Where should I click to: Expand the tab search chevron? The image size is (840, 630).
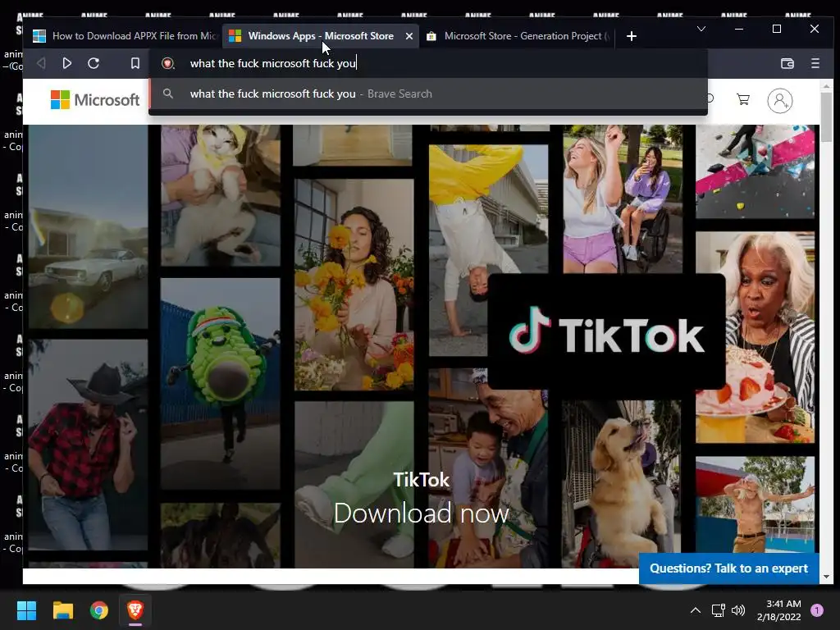pos(701,29)
